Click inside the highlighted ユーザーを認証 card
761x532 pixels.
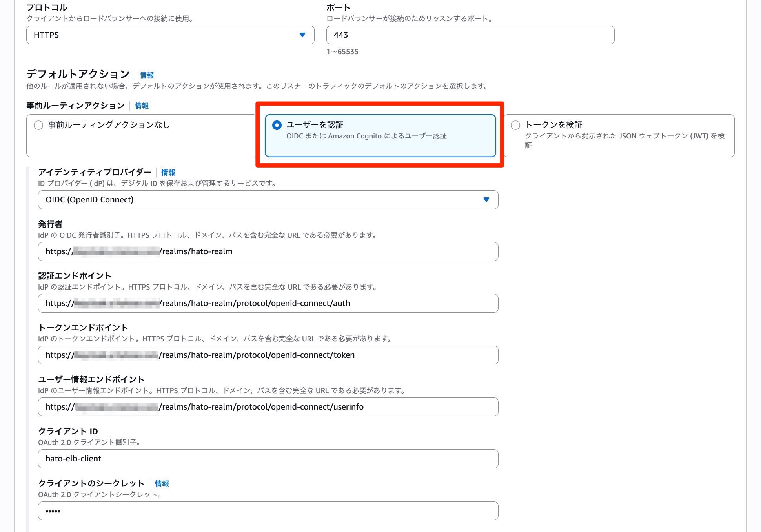pos(380,135)
